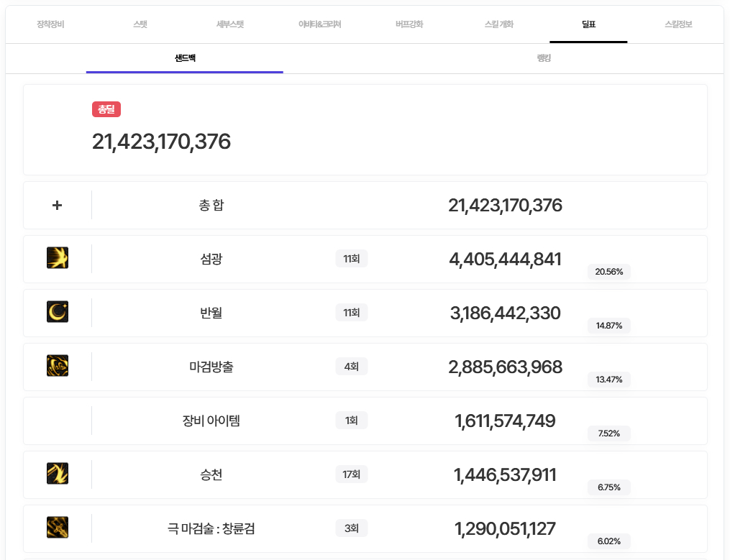Click the 20.56% percentage badge
Viewport: 730px width, 560px height.
pyautogui.click(x=609, y=272)
